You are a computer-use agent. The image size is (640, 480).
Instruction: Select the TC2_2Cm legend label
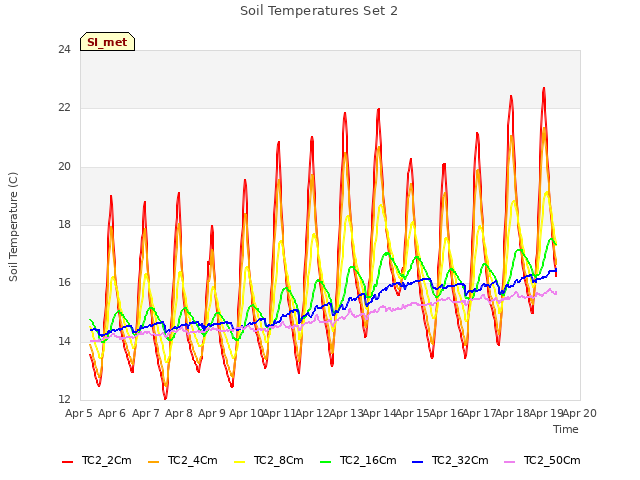[x=107, y=461]
